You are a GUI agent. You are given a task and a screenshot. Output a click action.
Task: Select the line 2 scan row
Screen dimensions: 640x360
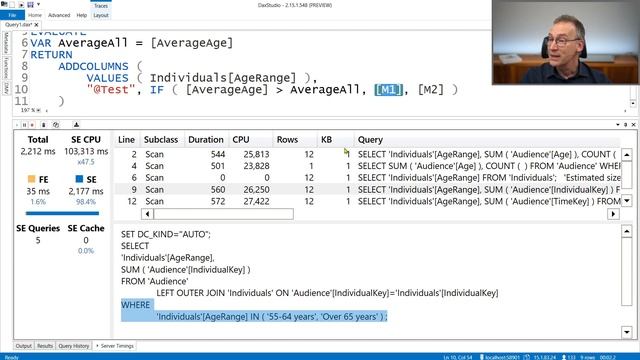367,154
